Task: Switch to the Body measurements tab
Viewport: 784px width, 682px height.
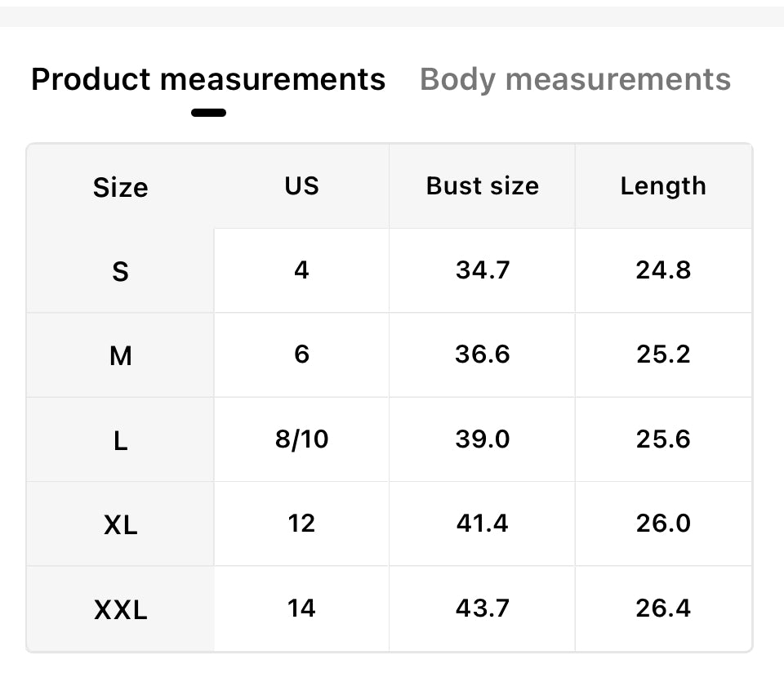Action: pyautogui.click(x=575, y=80)
